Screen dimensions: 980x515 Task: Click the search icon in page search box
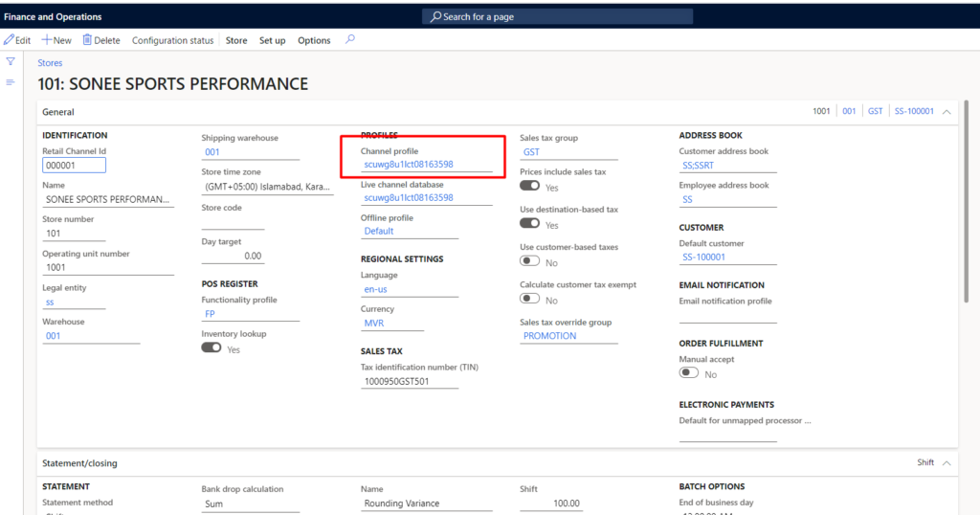(x=435, y=16)
